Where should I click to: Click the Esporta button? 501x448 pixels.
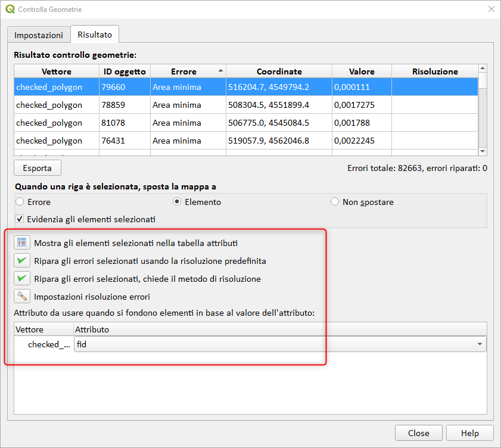(x=37, y=168)
